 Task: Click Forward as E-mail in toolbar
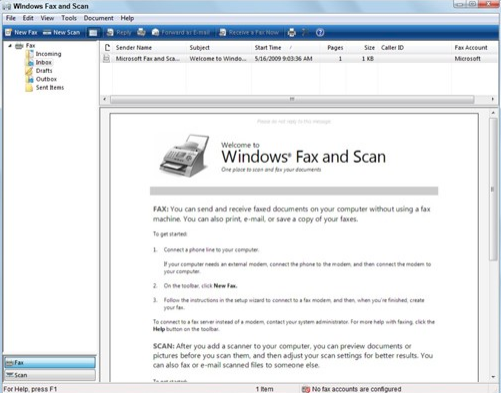[x=181, y=32]
